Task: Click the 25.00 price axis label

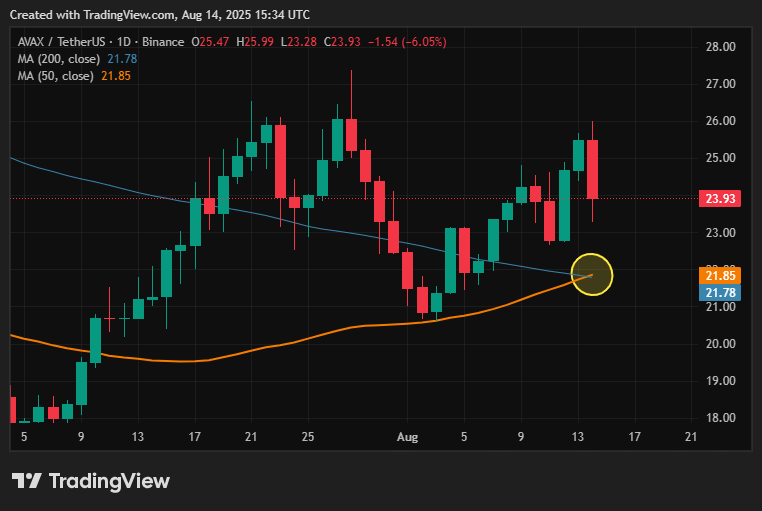Action: tap(721, 158)
